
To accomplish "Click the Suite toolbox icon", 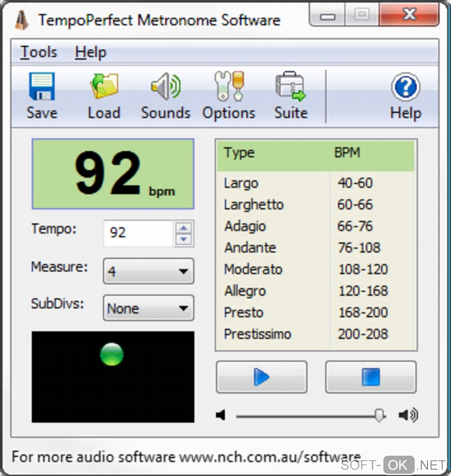I will (x=290, y=86).
